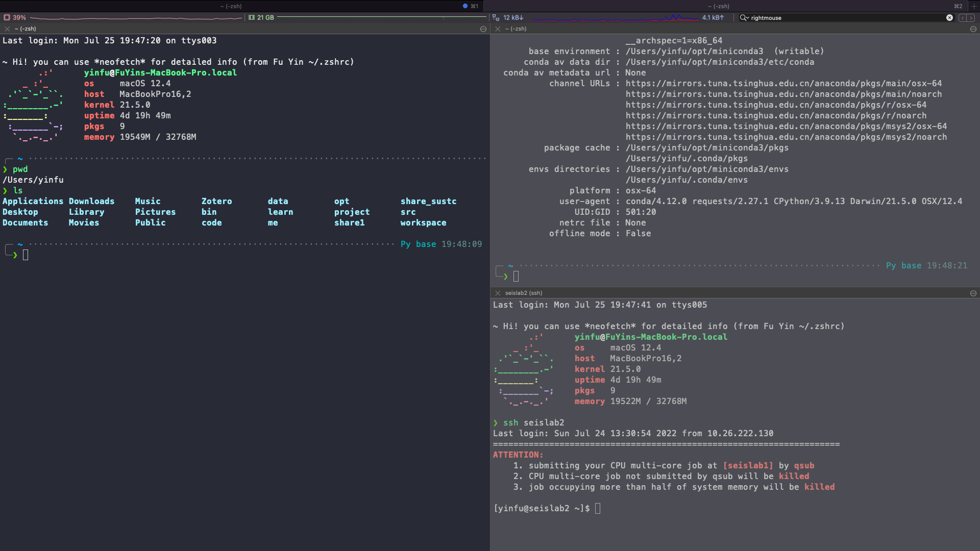Image resolution: width=980 pixels, height=551 pixels.
Task: Close the seislab2 (ssh) pane
Action: (x=498, y=293)
